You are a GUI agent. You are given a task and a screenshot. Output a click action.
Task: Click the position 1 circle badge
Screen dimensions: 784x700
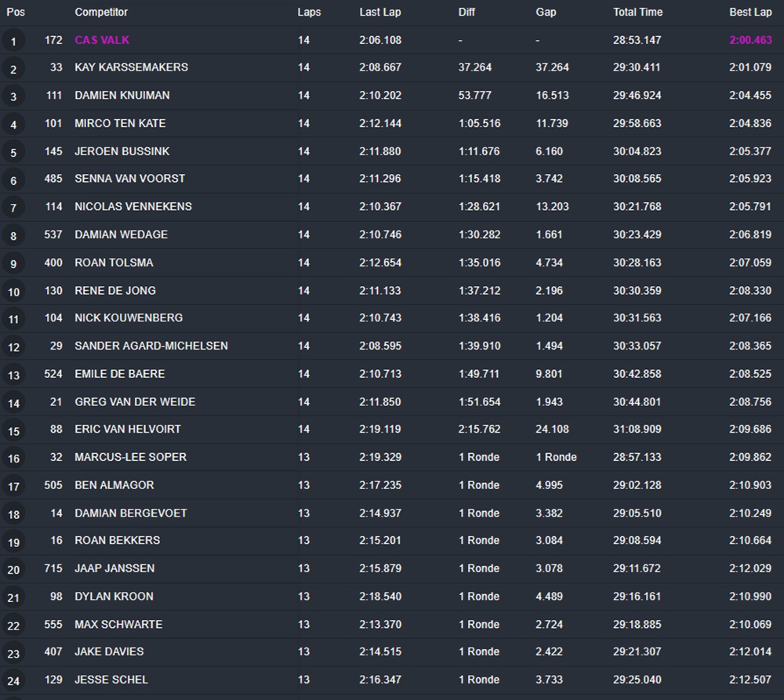[13, 41]
